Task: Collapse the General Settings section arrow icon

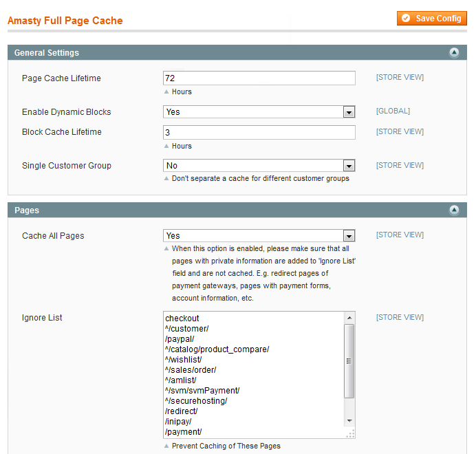Action: [454, 52]
